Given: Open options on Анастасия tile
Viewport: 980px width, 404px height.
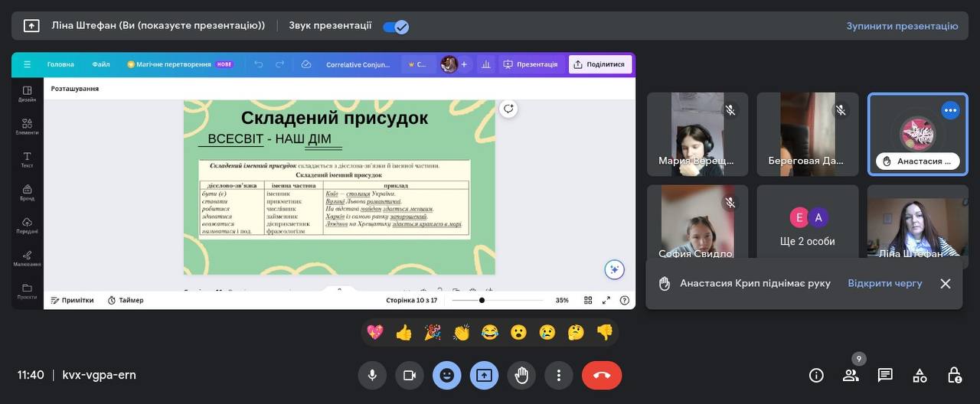Looking at the screenshot, I should (x=950, y=110).
